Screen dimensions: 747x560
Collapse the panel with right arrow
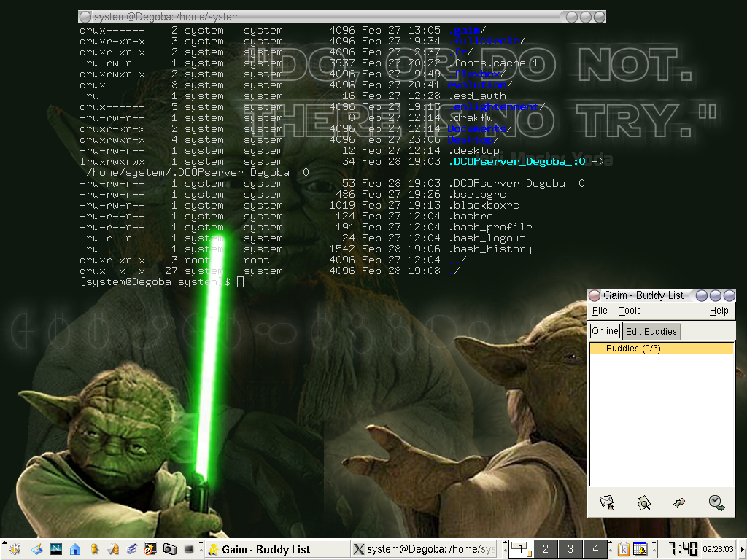point(742,549)
